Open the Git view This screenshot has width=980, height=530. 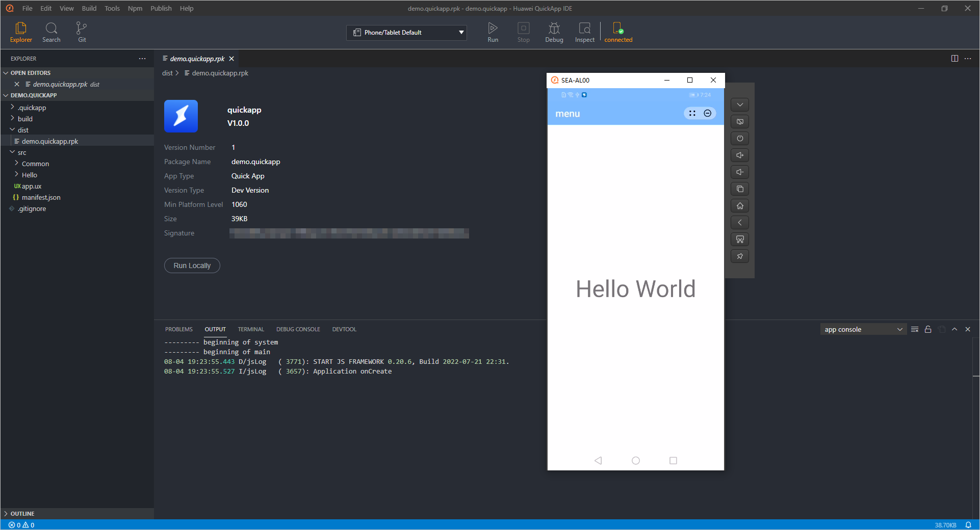pos(82,32)
